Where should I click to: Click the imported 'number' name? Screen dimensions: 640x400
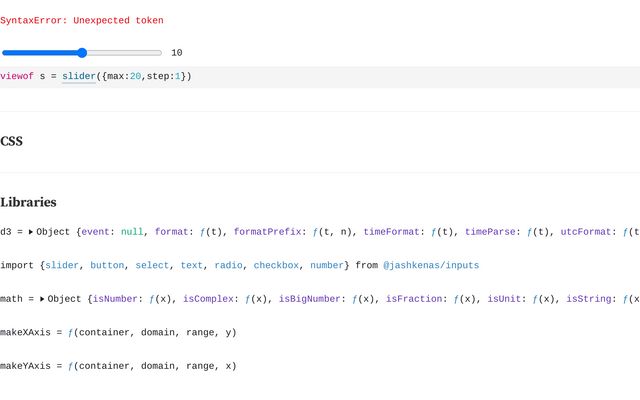tap(327, 266)
